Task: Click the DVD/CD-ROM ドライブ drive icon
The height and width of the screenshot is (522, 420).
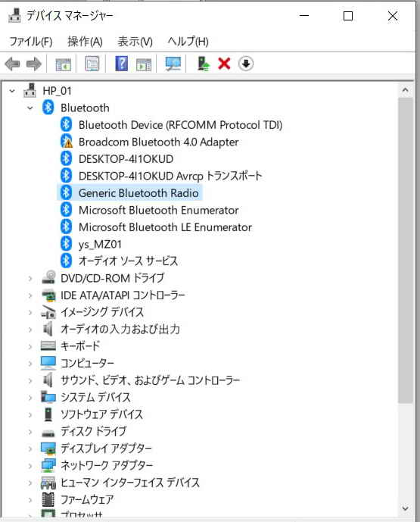Action: (48, 277)
